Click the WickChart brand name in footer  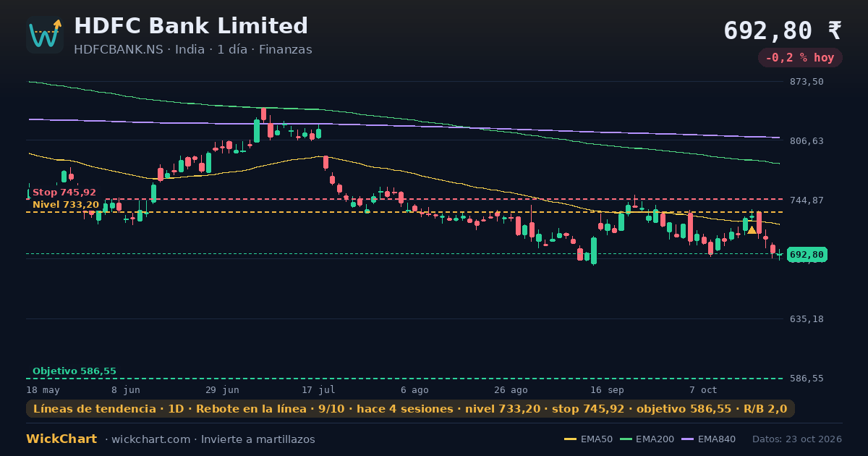(x=61, y=439)
